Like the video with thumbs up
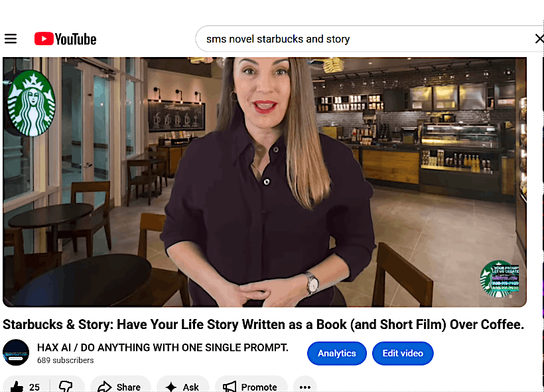 (17, 386)
